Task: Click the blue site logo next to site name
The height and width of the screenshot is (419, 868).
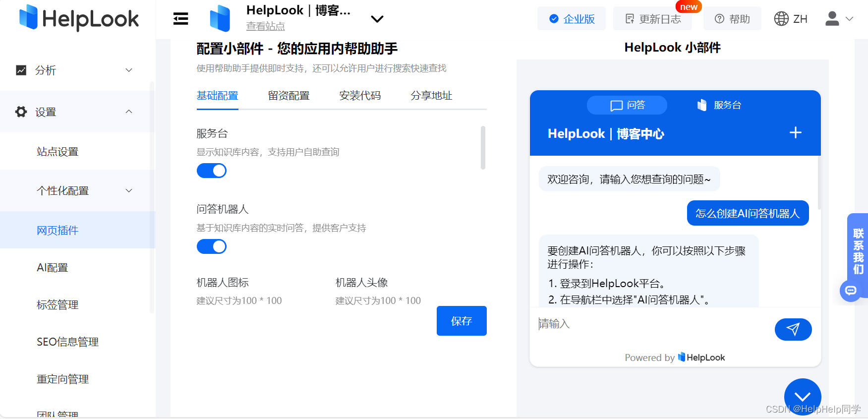Action: [220, 18]
